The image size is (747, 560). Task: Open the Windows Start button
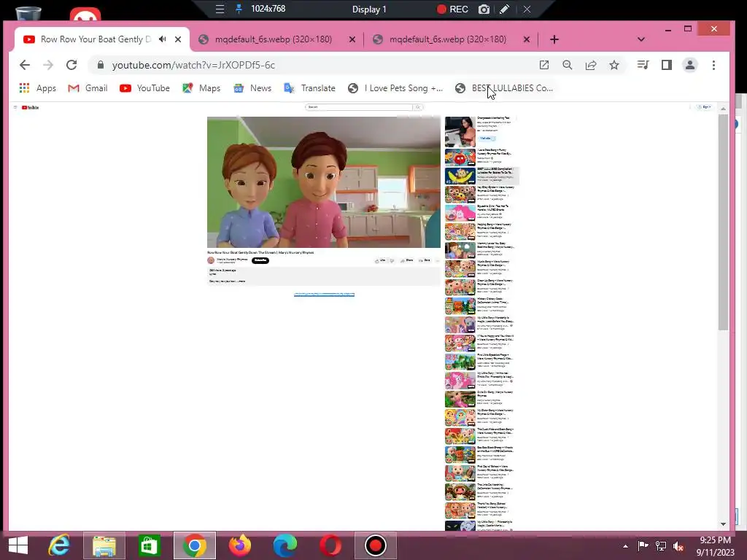[x=18, y=545]
